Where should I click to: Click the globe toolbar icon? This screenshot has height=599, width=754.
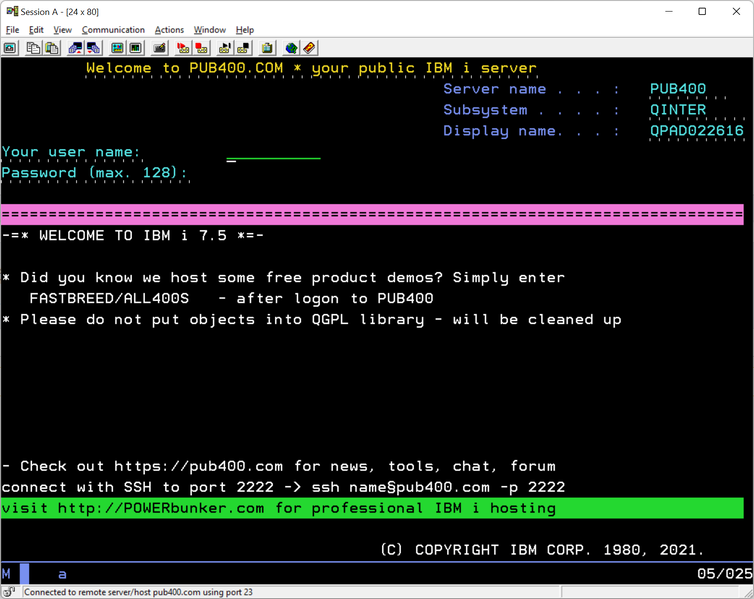(290, 48)
